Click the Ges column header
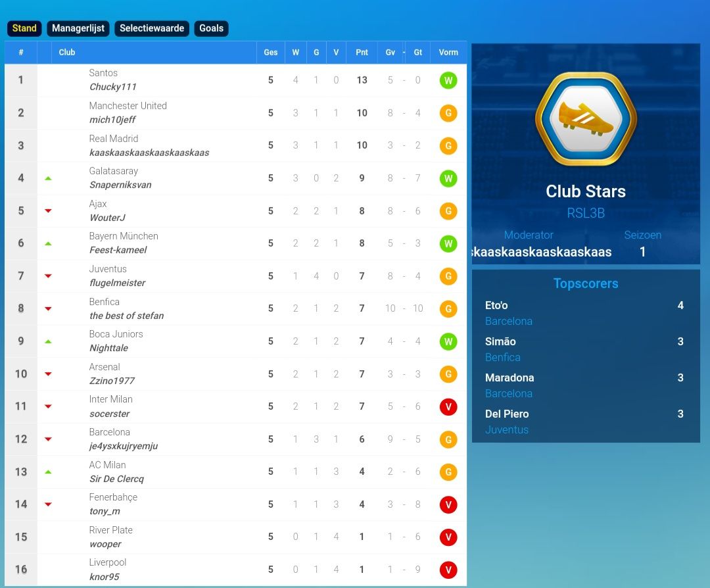Screen dimensions: 710x588 [x=271, y=53]
